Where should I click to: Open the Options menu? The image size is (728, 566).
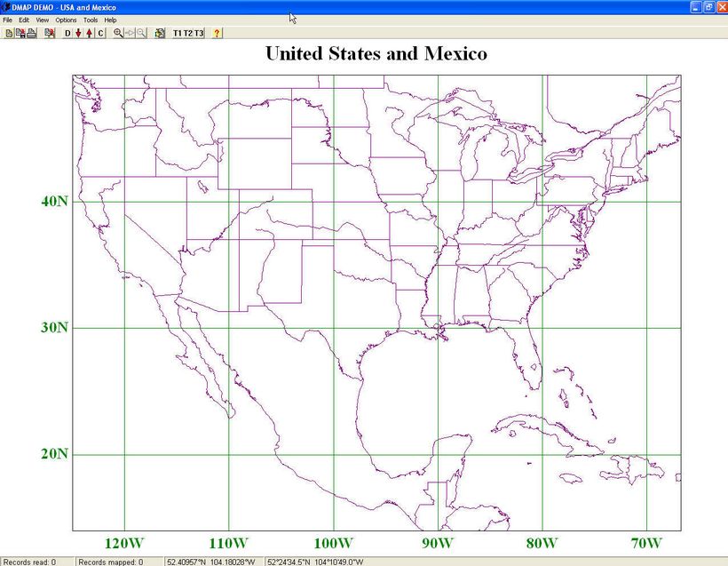pyautogui.click(x=66, y=20)
